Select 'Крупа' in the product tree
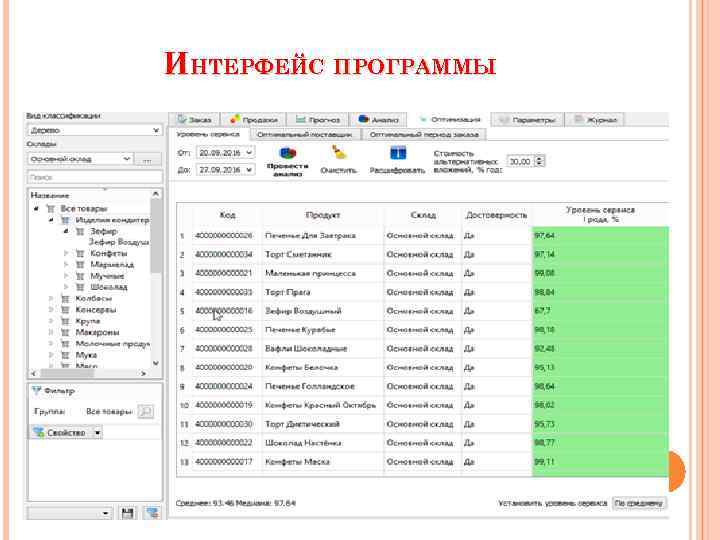The height and width of the screenshot is (540, 720). click(88, 321)
